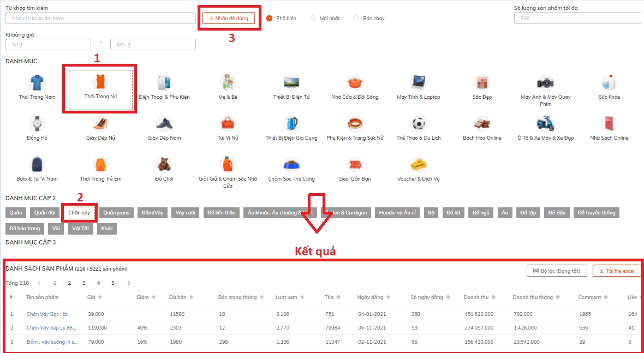This screenshot has width=644, height=353.
Task: Select the Thời Trang Nam category icon
Action: click(x=37, y=83)
